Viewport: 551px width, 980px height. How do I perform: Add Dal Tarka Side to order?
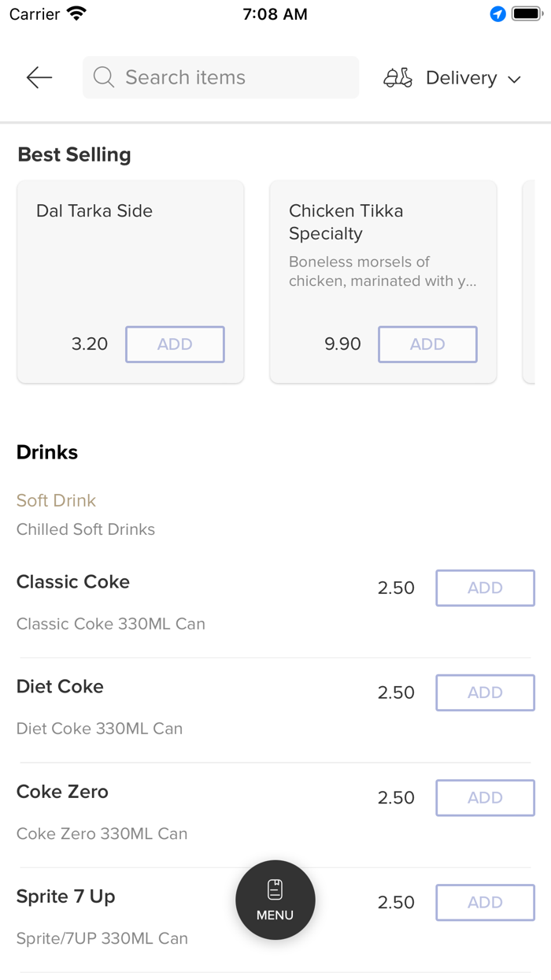coord(175,344)
